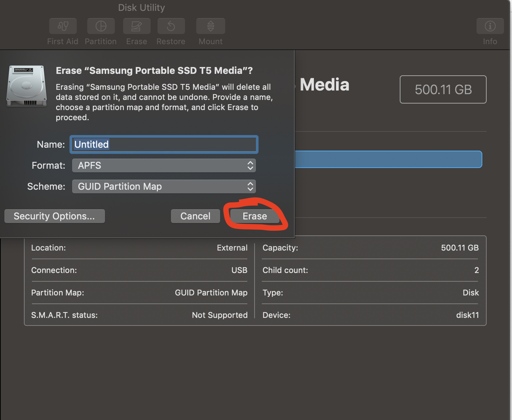Screen dimensions: 512x420
Task: Click the grayed-out Erase toolbar icon label
Action: (x=136, y=41)
